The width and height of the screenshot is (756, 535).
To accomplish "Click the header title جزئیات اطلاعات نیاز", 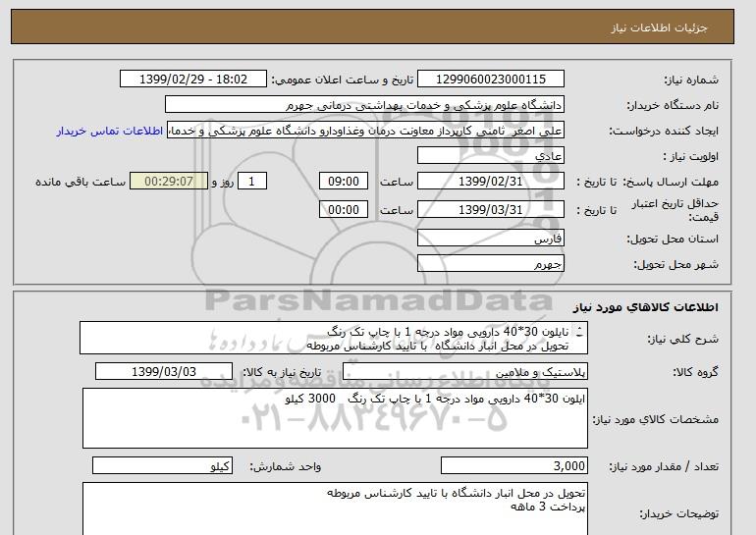I will click(659, 27).
